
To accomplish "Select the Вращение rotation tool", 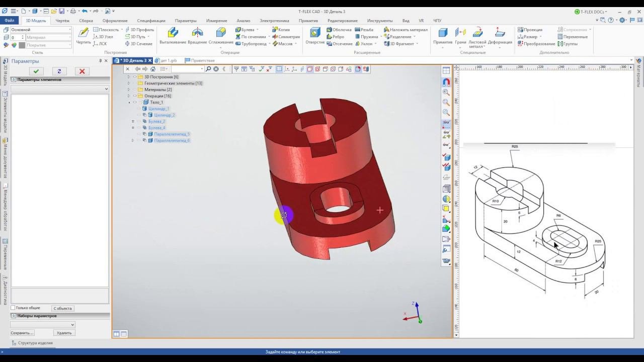I will pyautogui.click(x=197, y=36).
